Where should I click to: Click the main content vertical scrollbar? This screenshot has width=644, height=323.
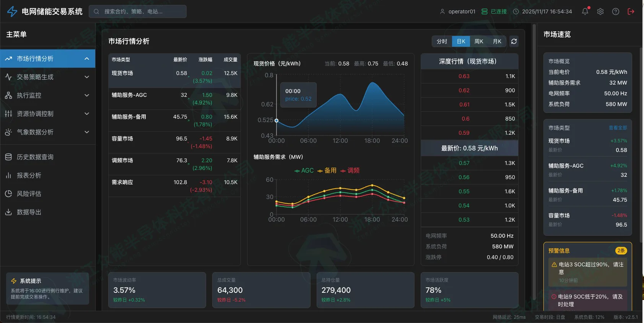coord(534,161)
